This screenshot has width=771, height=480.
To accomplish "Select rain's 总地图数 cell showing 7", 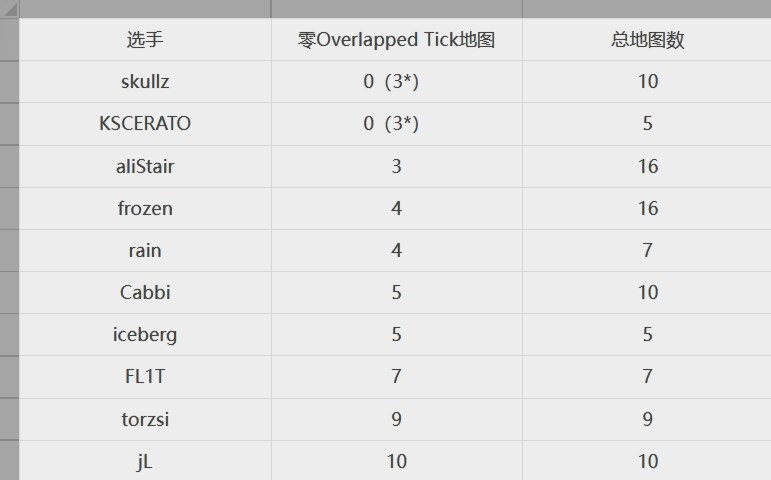I will click(647, 250).
